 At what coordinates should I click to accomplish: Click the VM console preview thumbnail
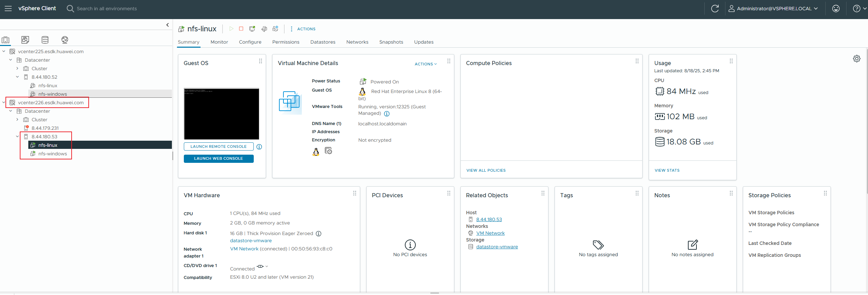pyautogui.click(x=221, y=114)
